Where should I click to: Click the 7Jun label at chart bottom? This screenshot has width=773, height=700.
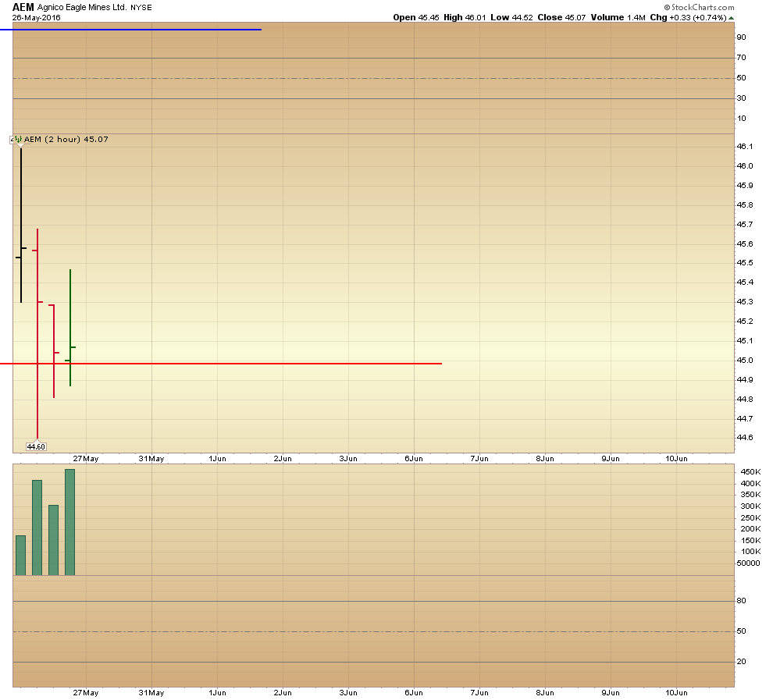tap(479, 693)
